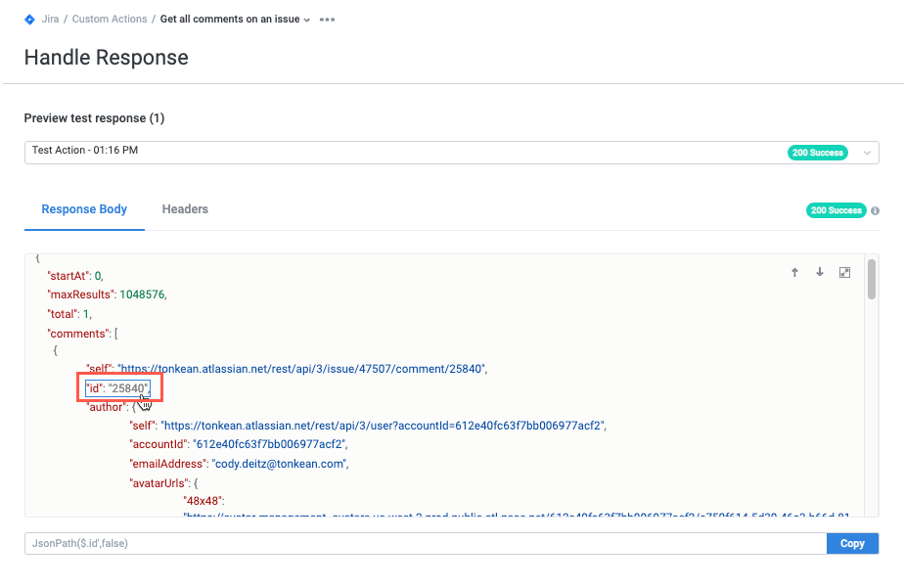Image resolution: width=904 pixels, height=588 pixels.
Task: Click chevron next to action title
Action: (x=307, y=20)
